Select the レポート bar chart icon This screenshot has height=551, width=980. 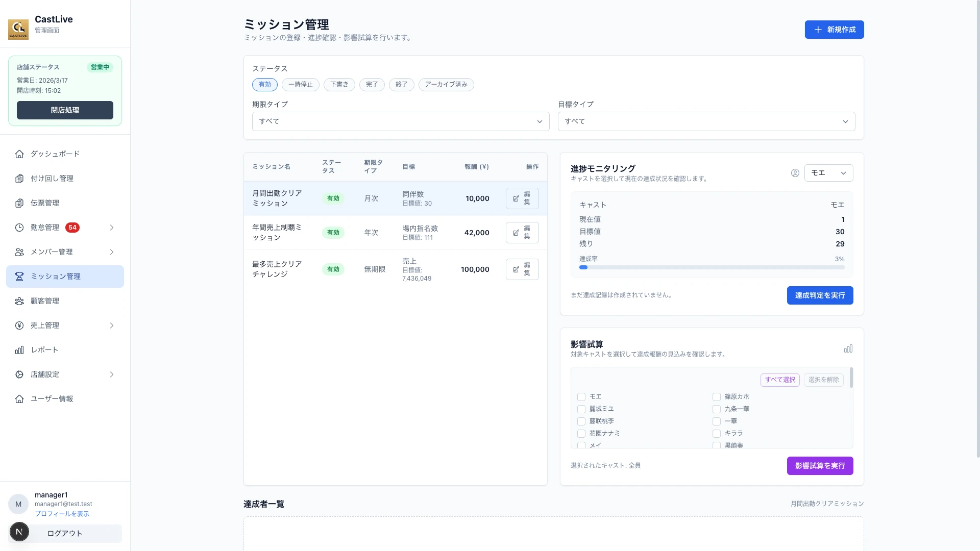(x=19, y=349)
